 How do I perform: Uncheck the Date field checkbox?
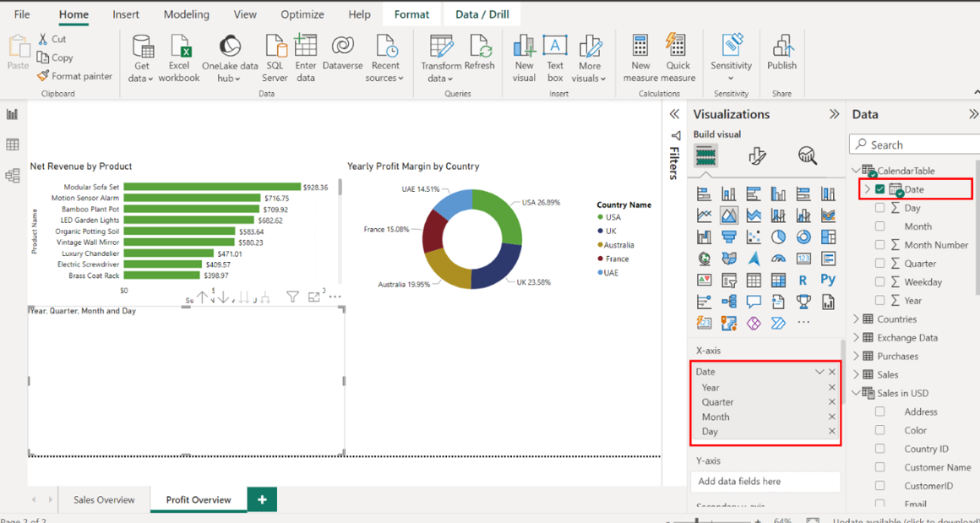880,189
